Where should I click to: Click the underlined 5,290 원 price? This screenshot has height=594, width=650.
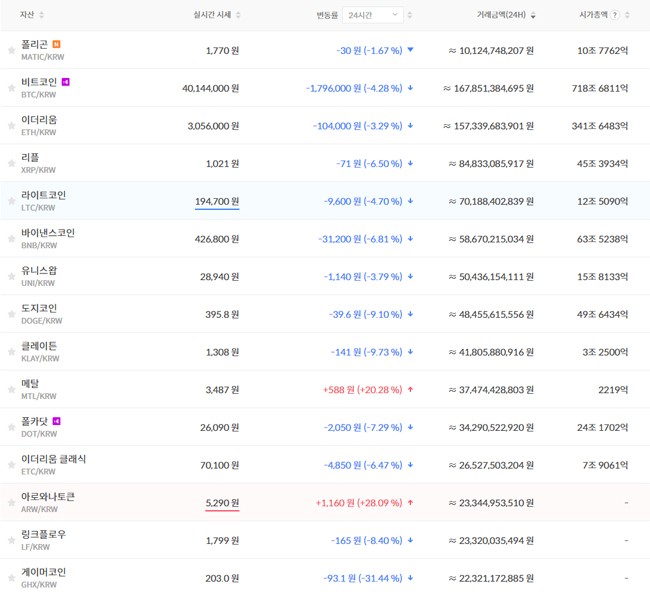click(x=223, y=503)
